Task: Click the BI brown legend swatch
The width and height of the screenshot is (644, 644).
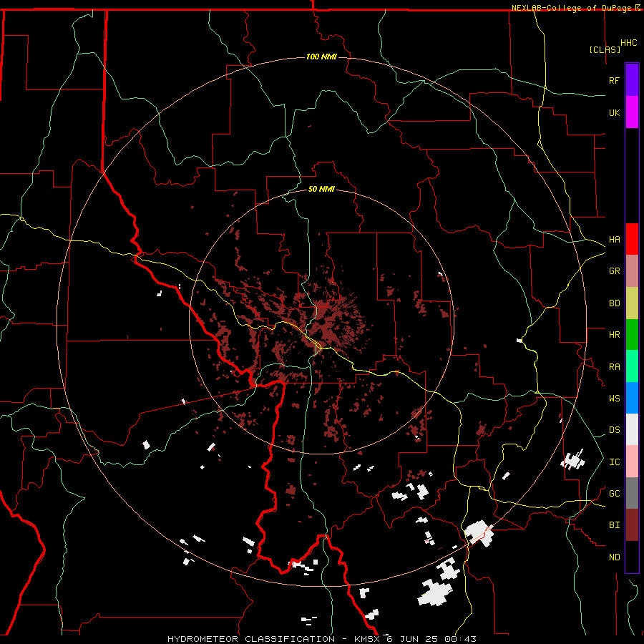Action: (x=632, y=525)
